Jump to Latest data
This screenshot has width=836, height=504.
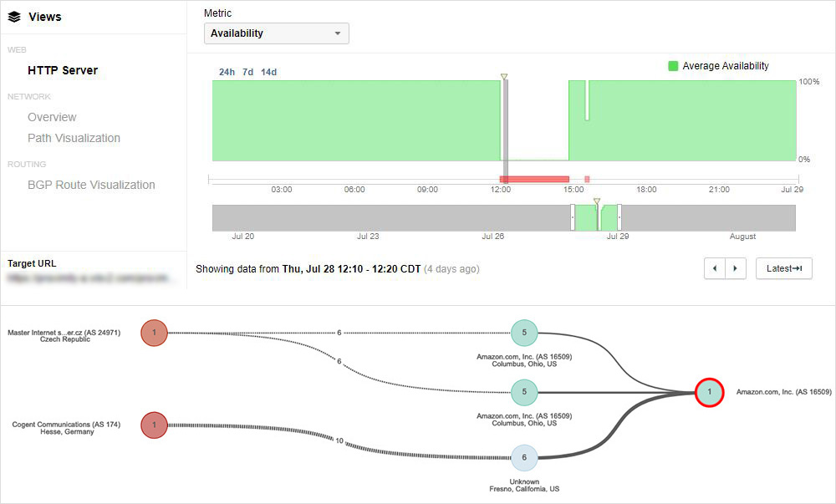[783, 268]
